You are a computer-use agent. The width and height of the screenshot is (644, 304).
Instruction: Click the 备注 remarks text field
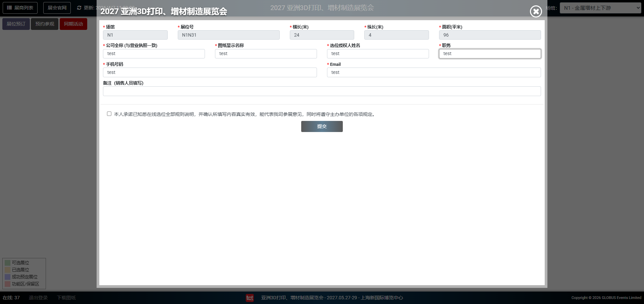[322, 91]
